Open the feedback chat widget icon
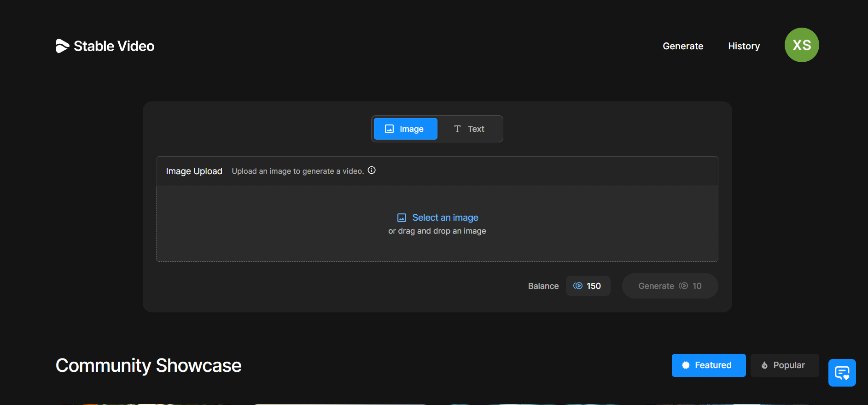 (842, 372)
